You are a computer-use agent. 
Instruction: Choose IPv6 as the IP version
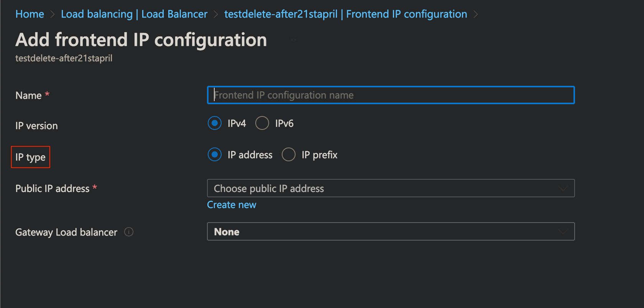(x=262, y=123)
